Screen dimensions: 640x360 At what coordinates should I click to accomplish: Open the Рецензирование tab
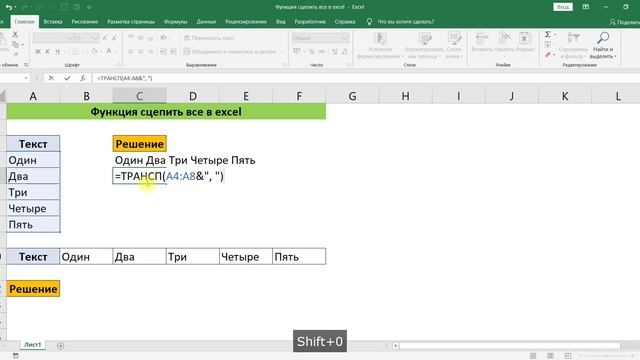pyautogui.click(x=246, y=22)
